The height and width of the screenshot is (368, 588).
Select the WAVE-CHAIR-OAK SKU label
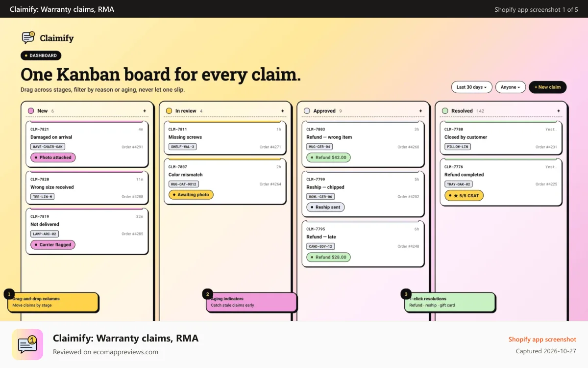click(x=48, y=147)
